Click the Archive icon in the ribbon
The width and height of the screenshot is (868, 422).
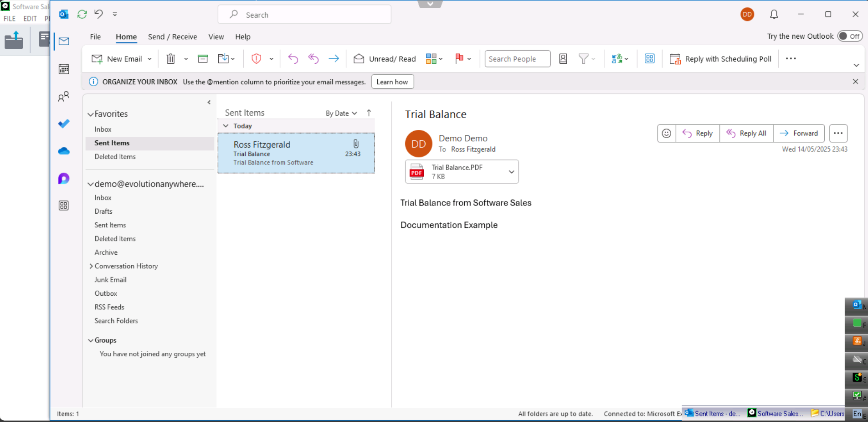[x=203, y=59]
